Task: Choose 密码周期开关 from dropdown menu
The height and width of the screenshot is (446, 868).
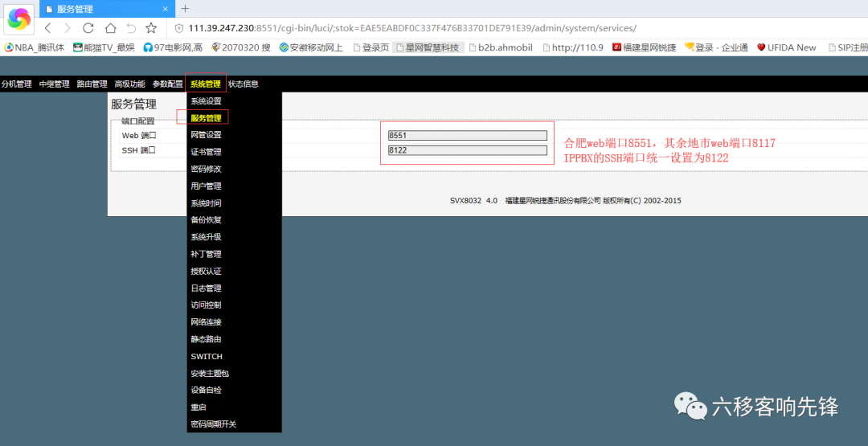Action: [x=214, y=424]
